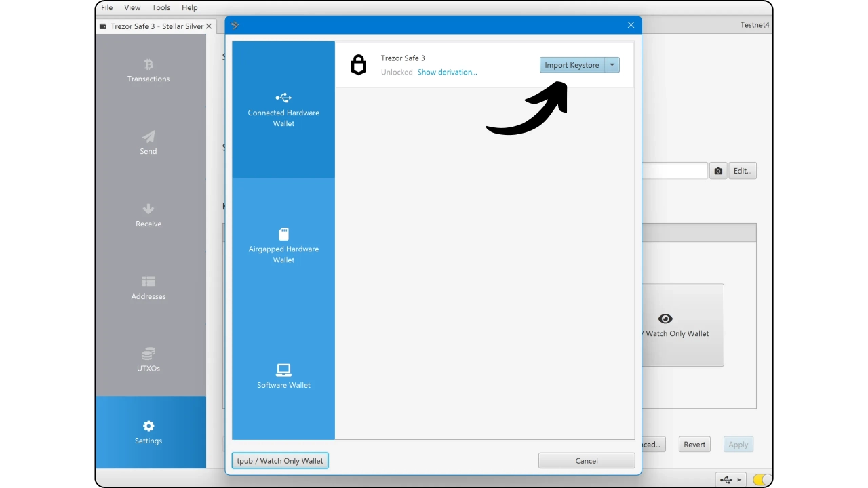Click the Settings gear icon

click(x=149, y=426)
